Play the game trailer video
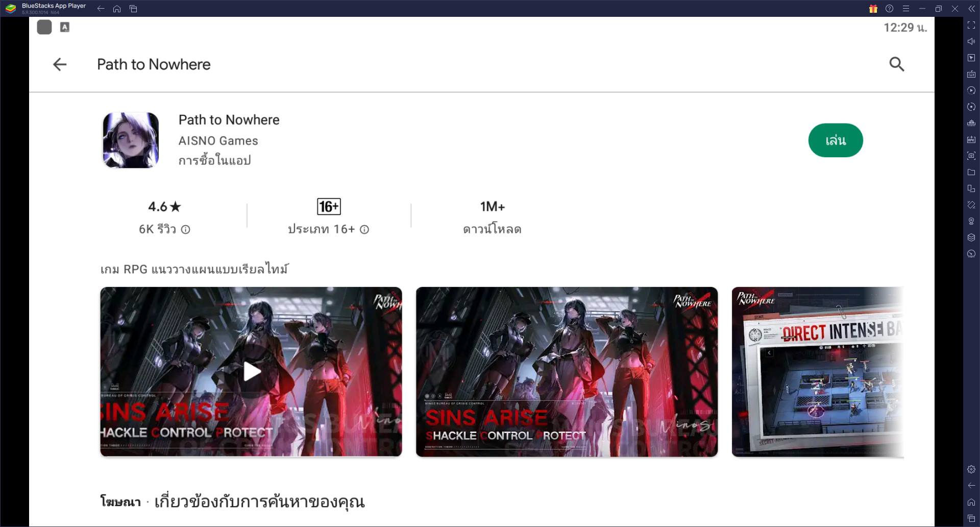980x527 pixels. [x=251, y=371]
